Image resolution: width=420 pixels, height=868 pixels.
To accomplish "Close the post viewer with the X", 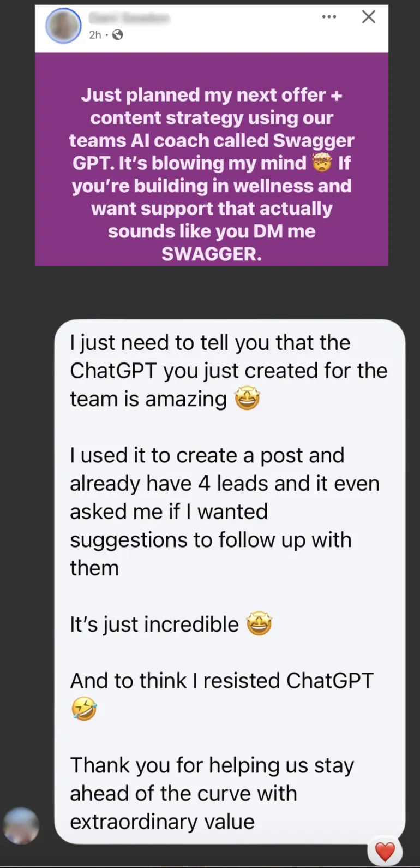I will pyautogui.click(x=369, y=17).
